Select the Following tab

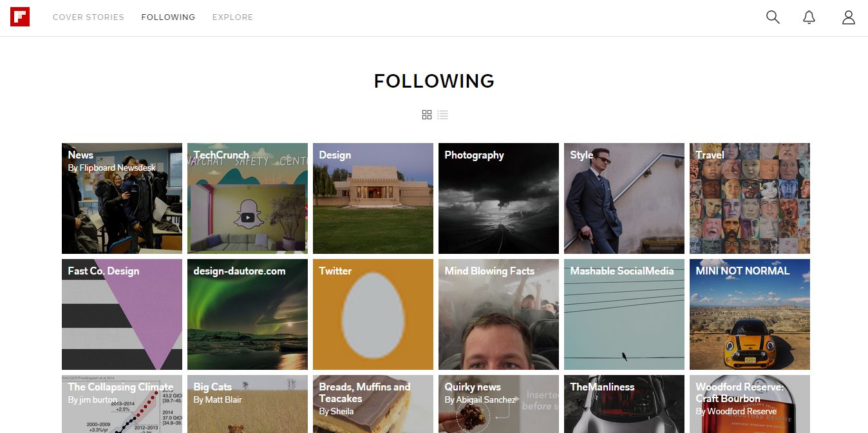(168, 17)
